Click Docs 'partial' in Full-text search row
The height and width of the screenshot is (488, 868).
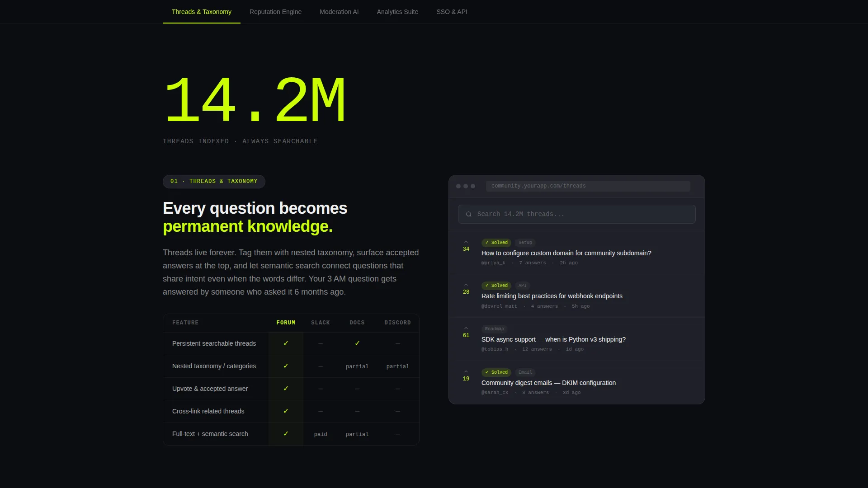coord(357,434)
